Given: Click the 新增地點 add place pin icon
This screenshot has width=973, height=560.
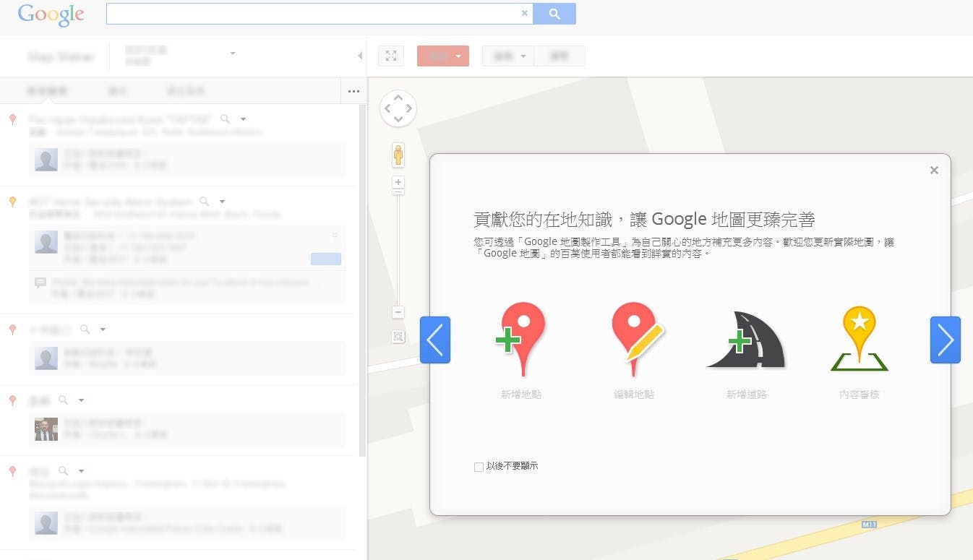Looking at the screenshot, I should (x=520, y=340).
